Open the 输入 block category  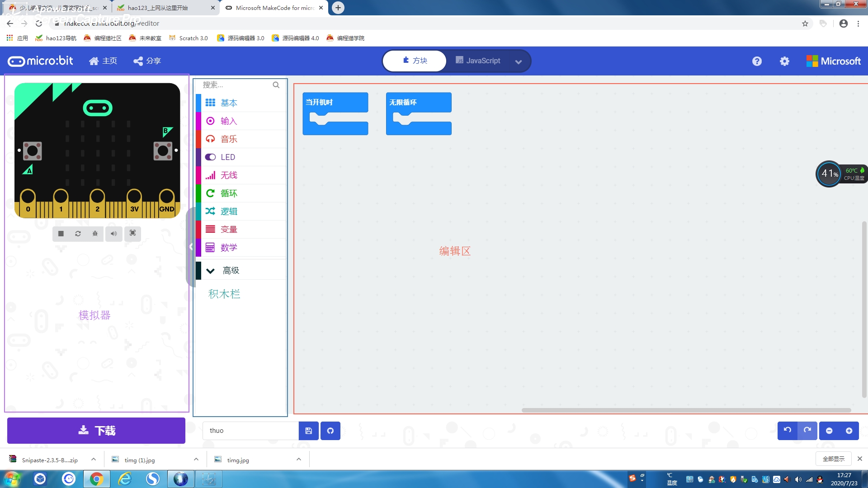(241, 121)
